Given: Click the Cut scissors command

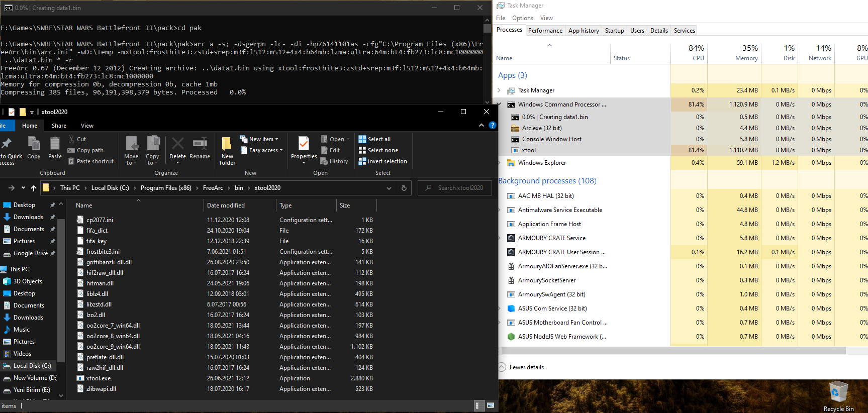Looking at the screenshot, I should (77, 139).
